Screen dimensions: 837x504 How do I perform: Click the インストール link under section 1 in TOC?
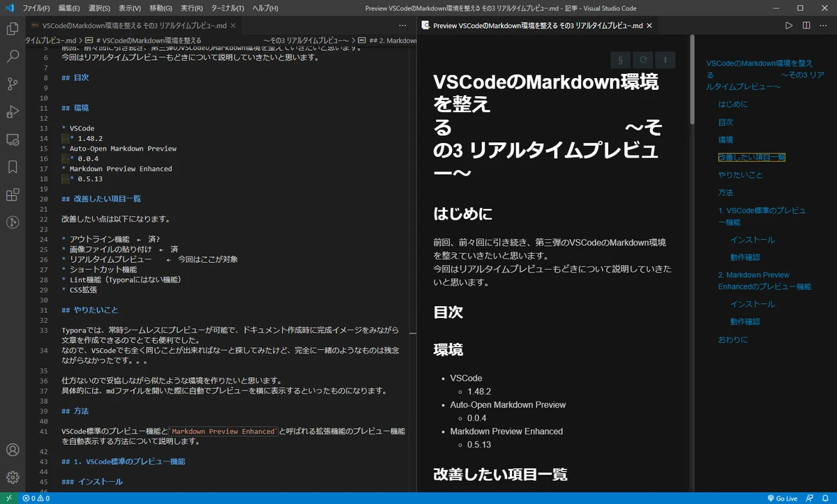753,240
